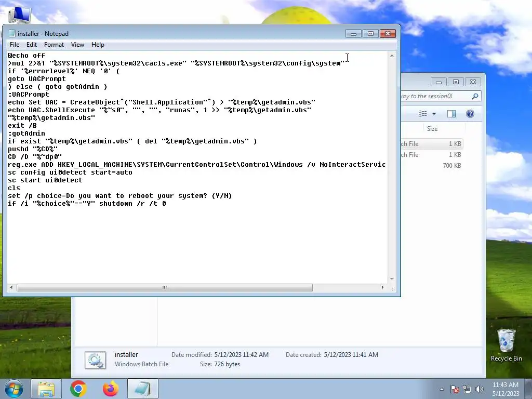Open the volume speaker tray icon
This screenshot has height=399, width=532.
480,389
